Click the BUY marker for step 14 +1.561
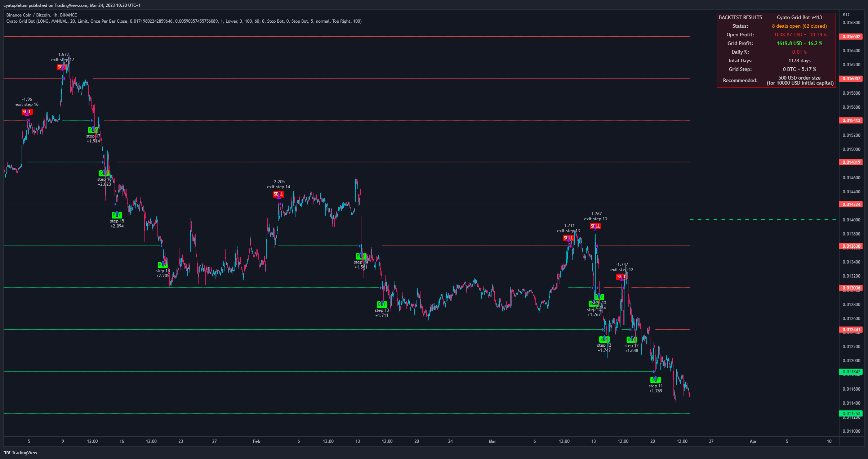Viewport: 868px width, 459px height. click(x=361, y=256)
